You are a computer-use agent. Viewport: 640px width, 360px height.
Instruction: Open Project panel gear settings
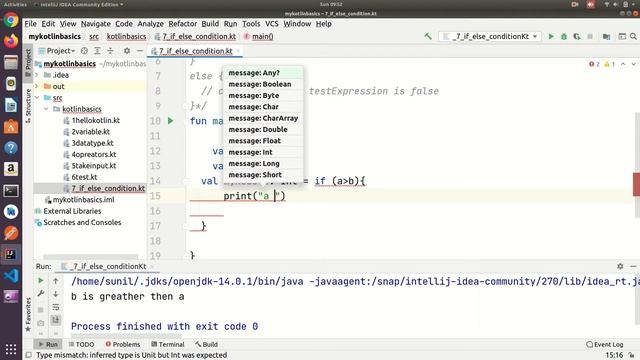tap(127, 51)
